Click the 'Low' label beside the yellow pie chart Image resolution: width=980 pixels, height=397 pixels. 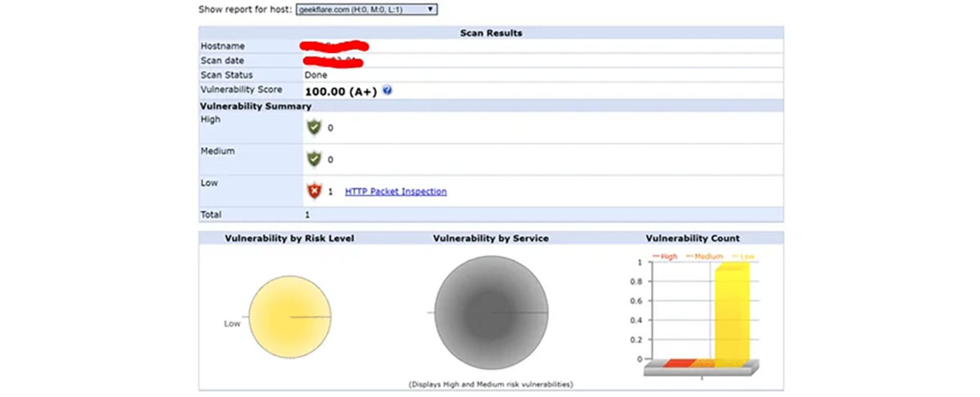(232, 324)
